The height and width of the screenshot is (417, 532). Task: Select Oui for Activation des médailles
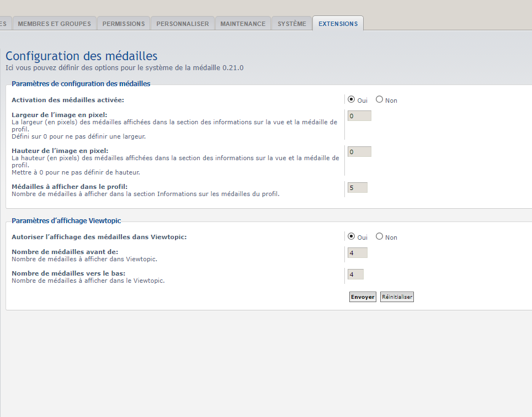(352, 100)
